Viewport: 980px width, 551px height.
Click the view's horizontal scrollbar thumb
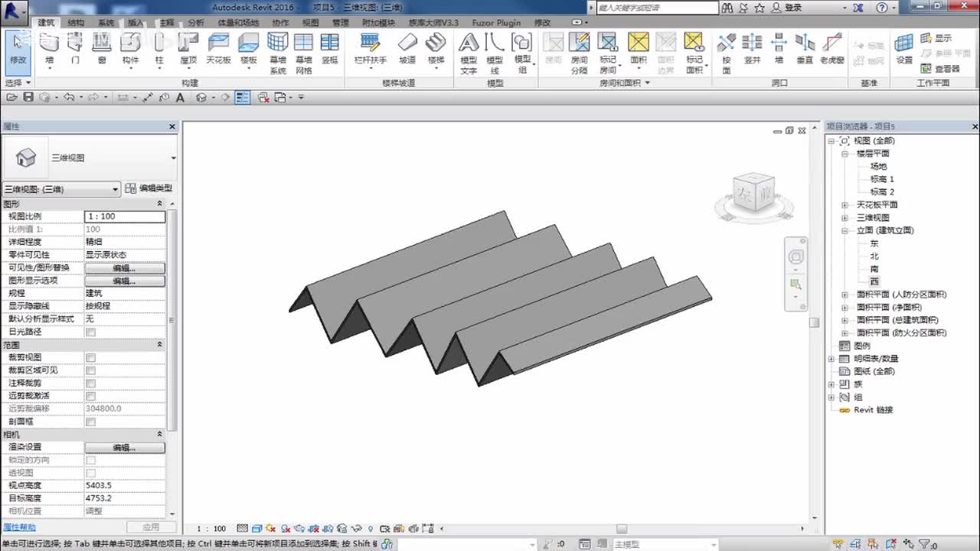(x=622, y=529)
